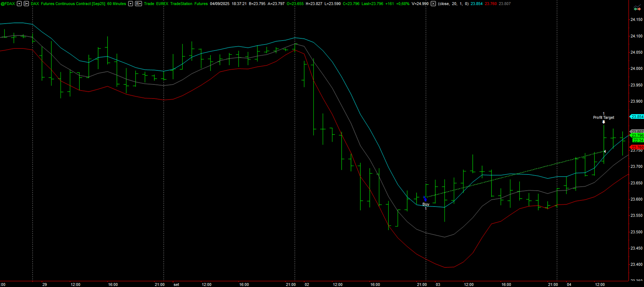Click the Buy text label under the entry arrow
Viewport: 644px width, 287px height.
426,204
